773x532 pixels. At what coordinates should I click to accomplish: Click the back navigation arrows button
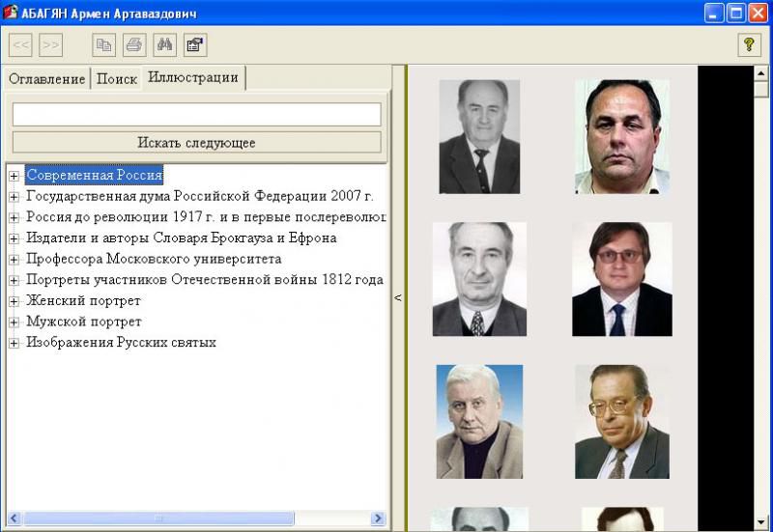(x=20, y=44)
